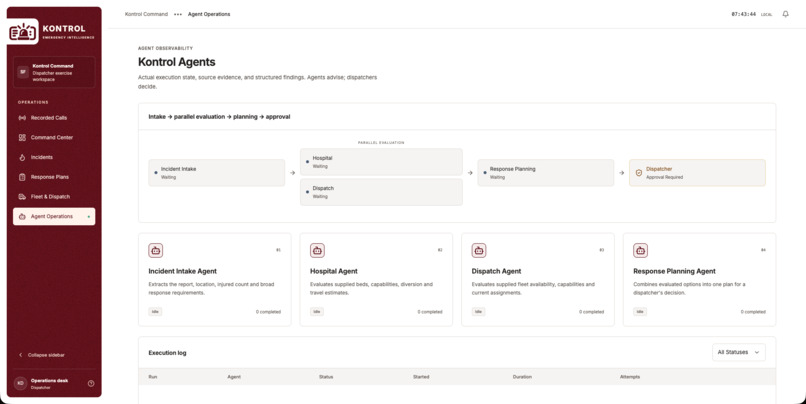Open Operations desk profile
Screen dimensions: 806x404
pyautogui.click(x=54, y=383)
